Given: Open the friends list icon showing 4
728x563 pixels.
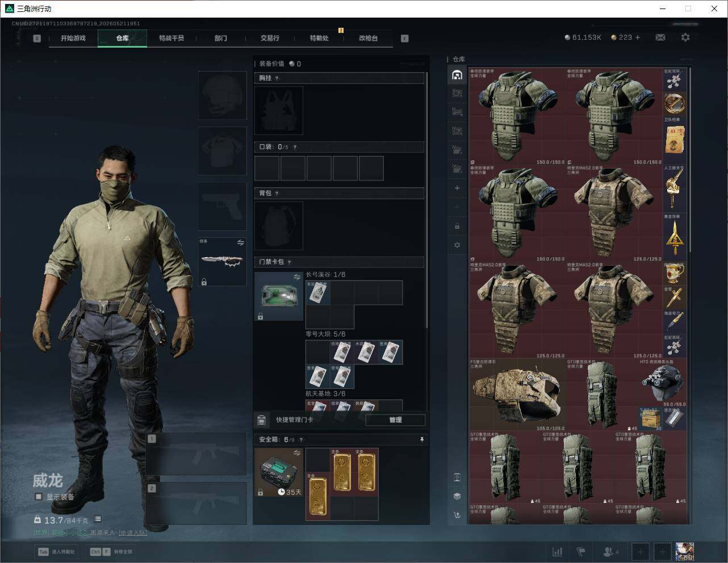Looking at the screenshot, I should pos(610,552).
